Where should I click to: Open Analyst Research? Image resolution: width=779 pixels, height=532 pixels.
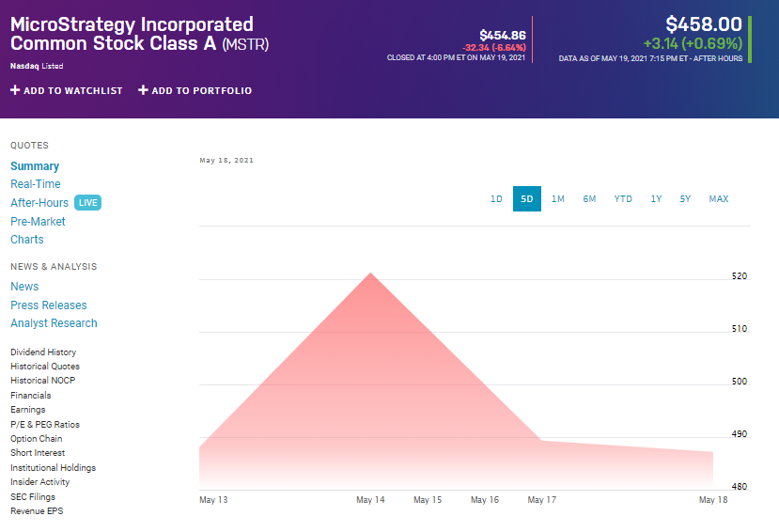(54, 323)
